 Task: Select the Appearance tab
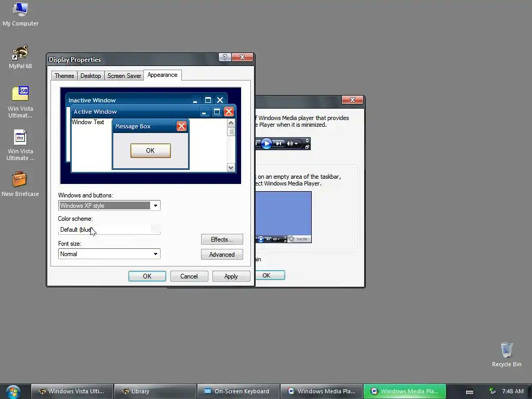tap(163, 75)
